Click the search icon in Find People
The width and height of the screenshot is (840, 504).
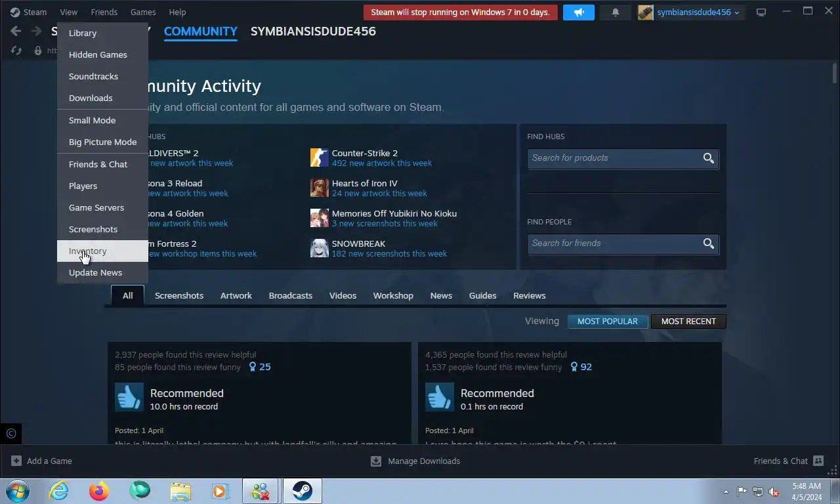coord(709,243)
